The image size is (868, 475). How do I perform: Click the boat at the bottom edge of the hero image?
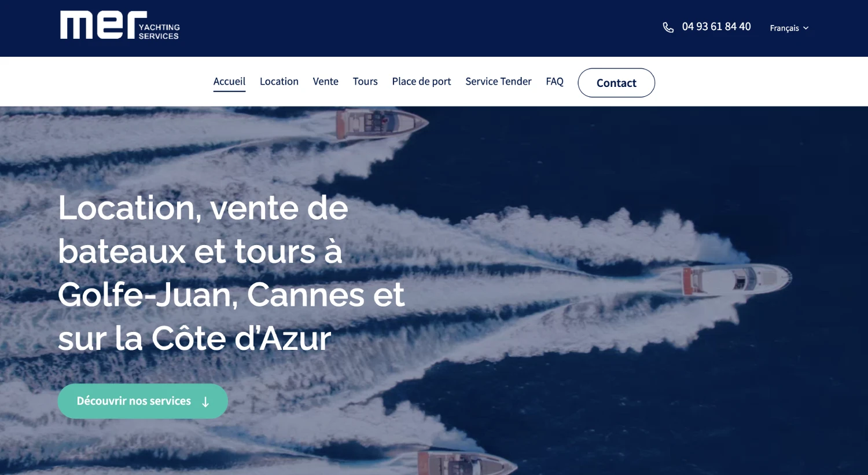coord(465,464)
